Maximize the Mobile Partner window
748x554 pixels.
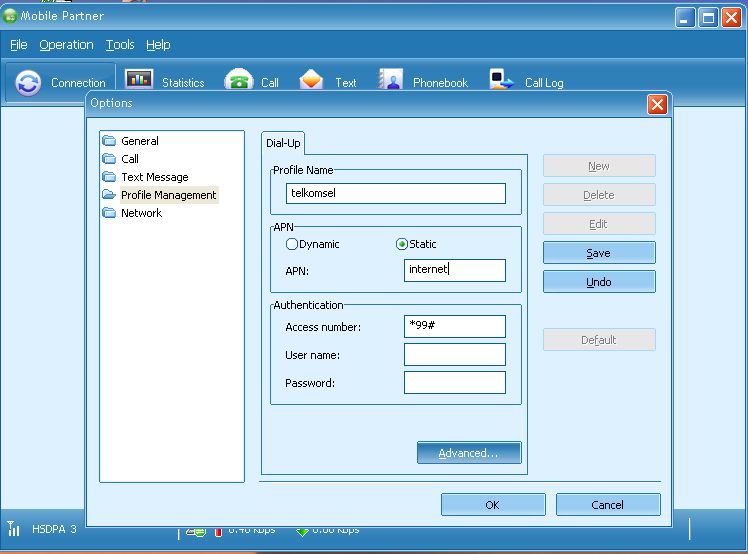[708, 18]
